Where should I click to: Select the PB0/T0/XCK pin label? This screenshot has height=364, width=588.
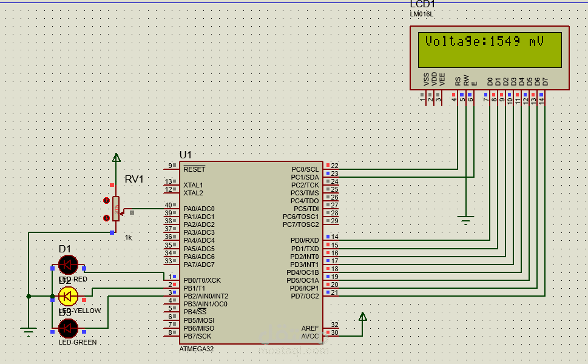(x=202, y=280)
